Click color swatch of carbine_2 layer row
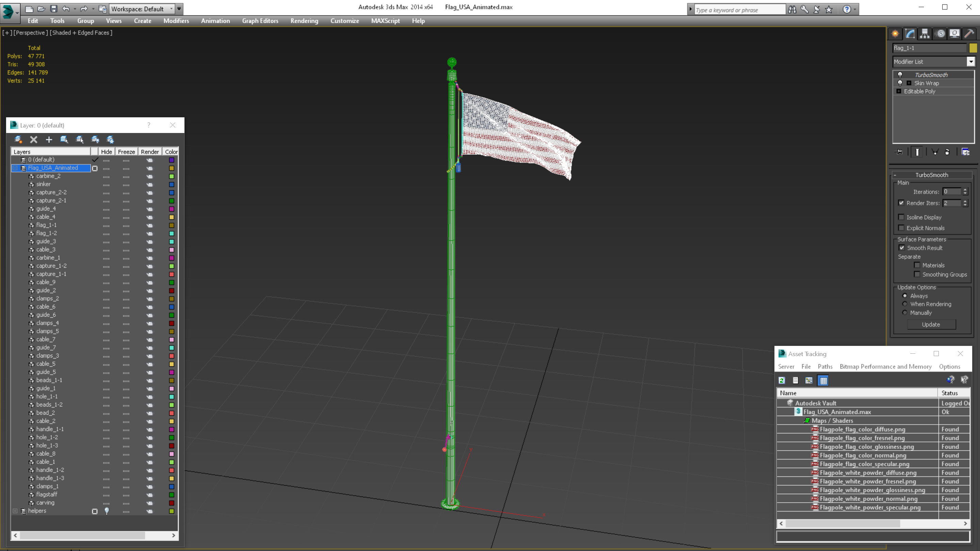The height and width of the screenshot is (551, 980). click(171, 176)
